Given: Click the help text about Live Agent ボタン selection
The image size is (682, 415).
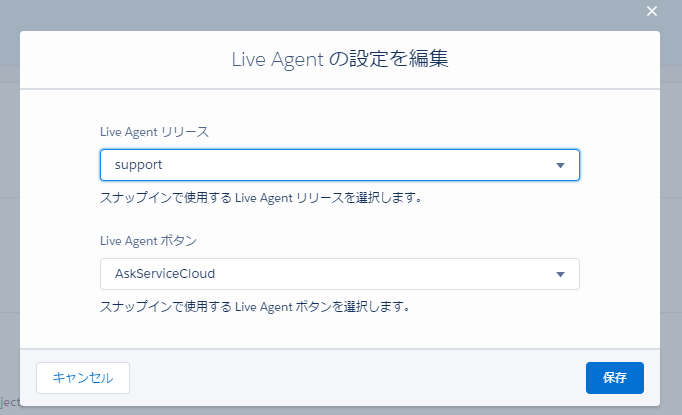Looking at the screenshot, I should tap(256, 306).
